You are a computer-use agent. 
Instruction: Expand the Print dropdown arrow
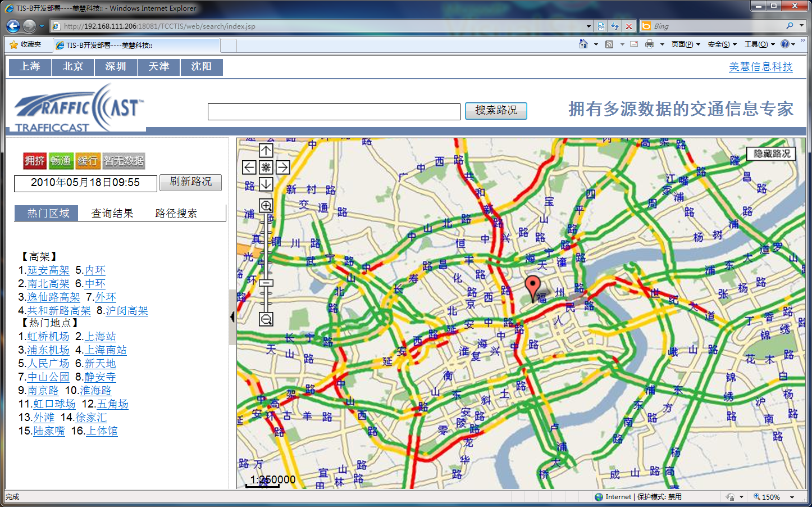[x=662, y=44]
